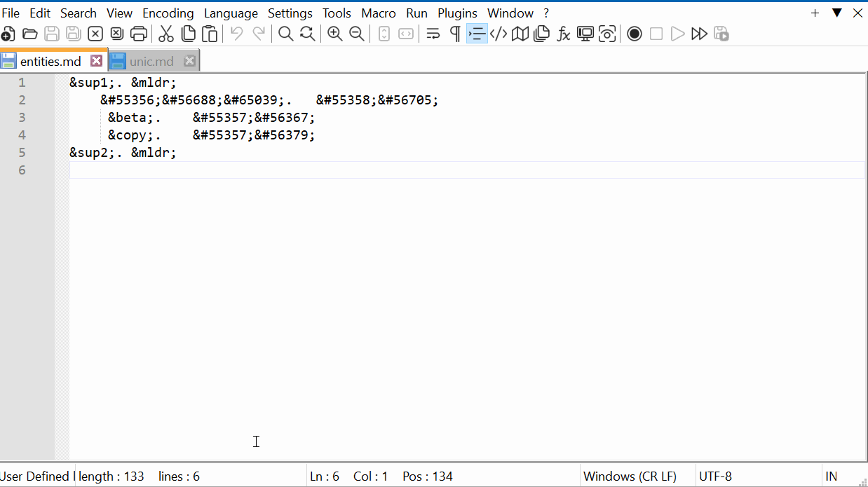Click the User Defined Language icon
The width and height of the screenshot is (868, 487).
499,34
